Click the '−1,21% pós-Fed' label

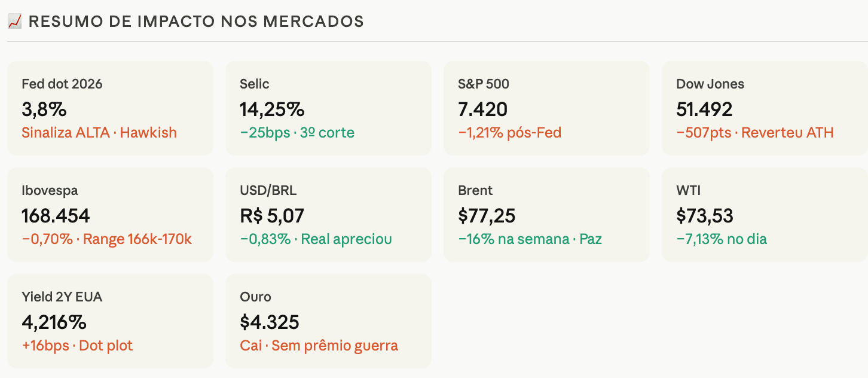(x=510, y=133)
